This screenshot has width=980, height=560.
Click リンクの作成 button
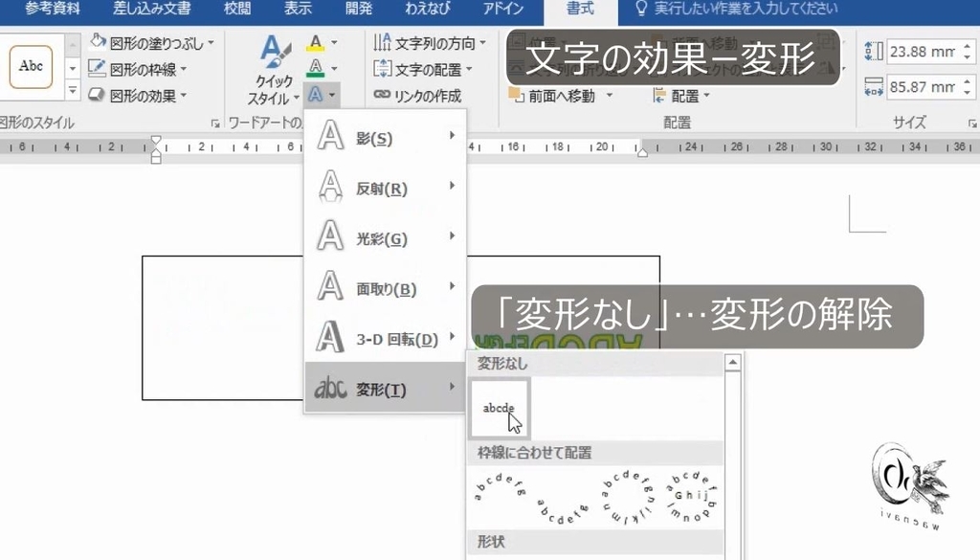coord(417,96)
